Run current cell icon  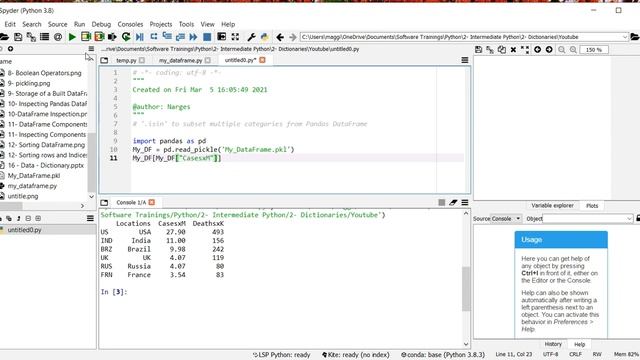pyautogui.click(x=85, y=37)
